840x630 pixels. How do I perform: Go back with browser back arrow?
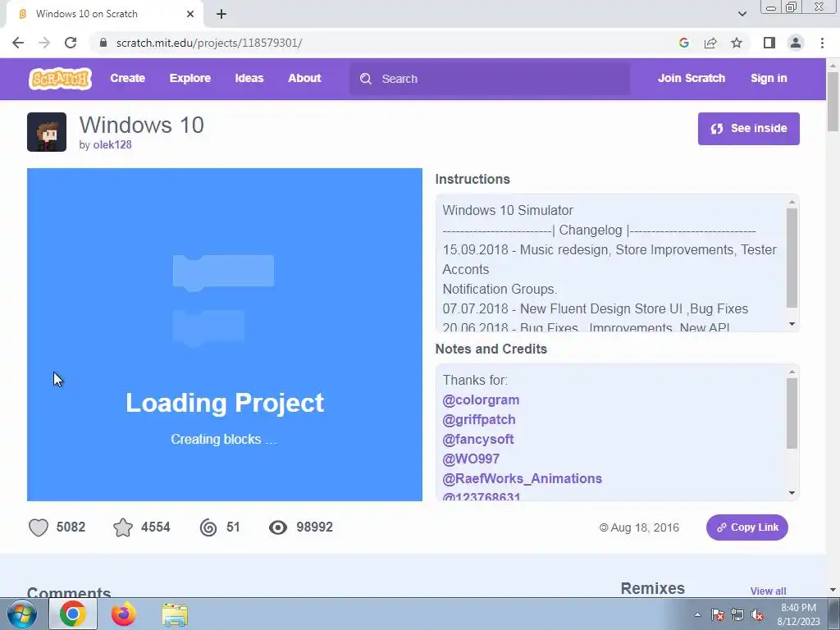[18, 43]
